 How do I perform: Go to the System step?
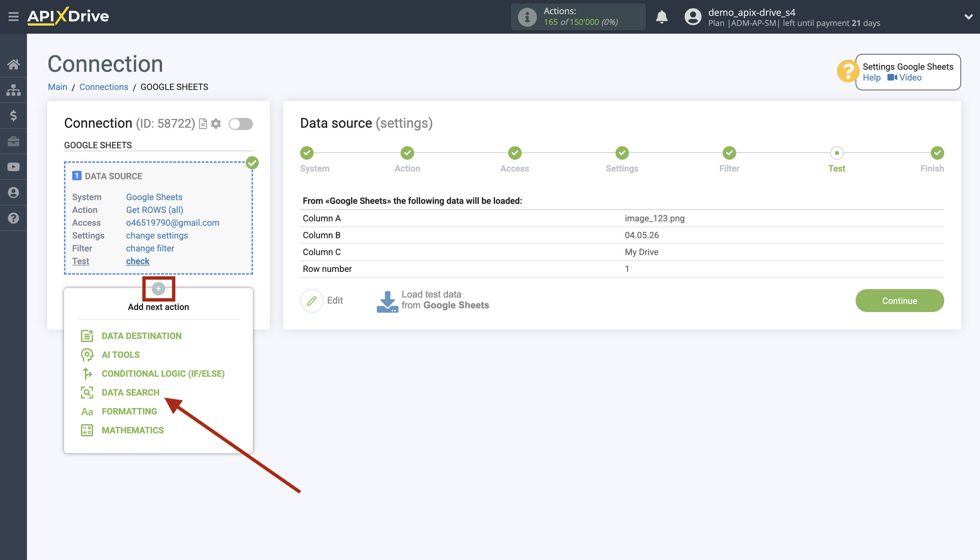[x=307, y=153]
